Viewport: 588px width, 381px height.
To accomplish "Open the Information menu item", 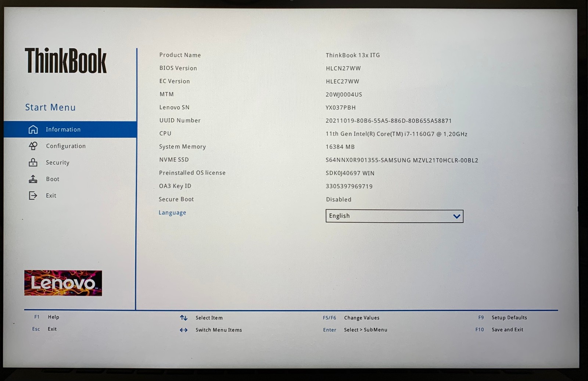I will tap(70, 129).
